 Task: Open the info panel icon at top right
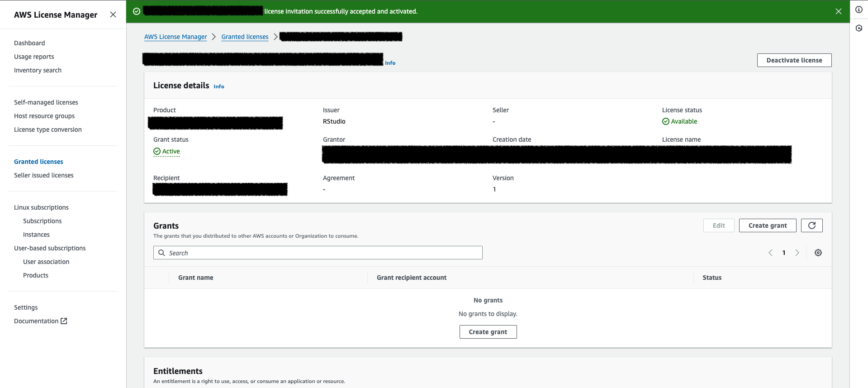[x=859, y=10]
